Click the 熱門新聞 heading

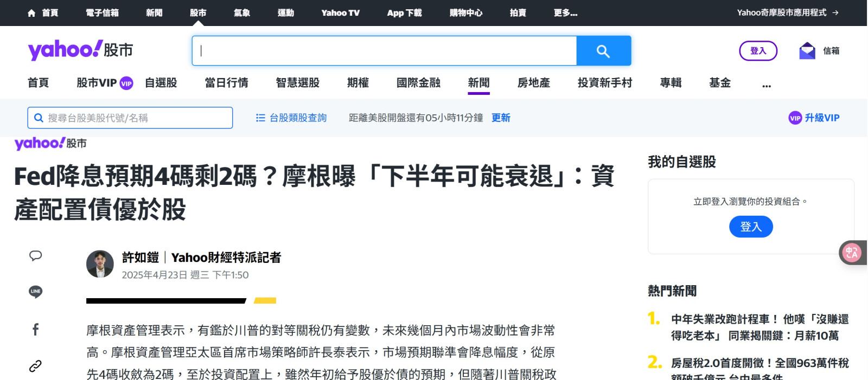pos(672,291)
